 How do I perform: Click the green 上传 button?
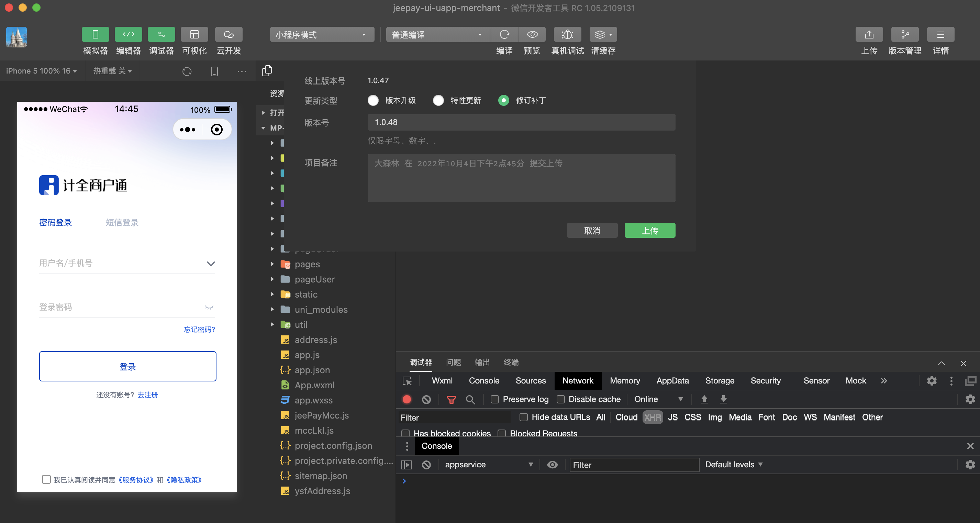(649, 231)
